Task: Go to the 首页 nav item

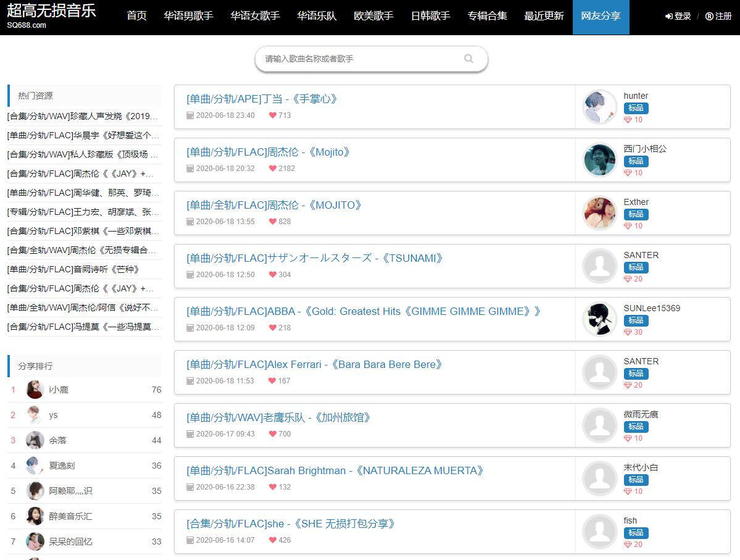Action: pos(137,16)
